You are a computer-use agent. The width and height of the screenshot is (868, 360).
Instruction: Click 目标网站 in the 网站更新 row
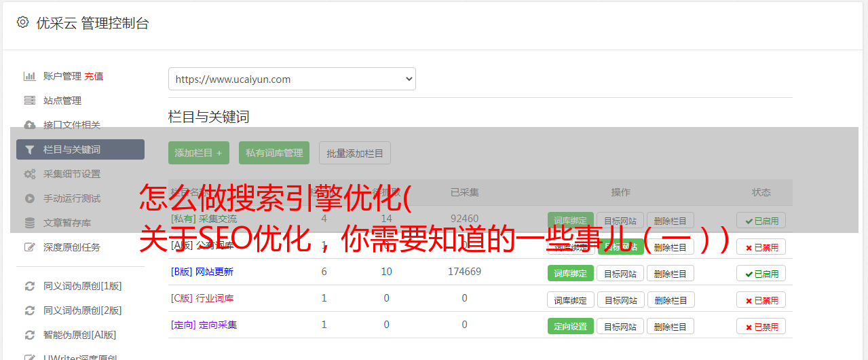pyautogui.click(x=621, y=273)
